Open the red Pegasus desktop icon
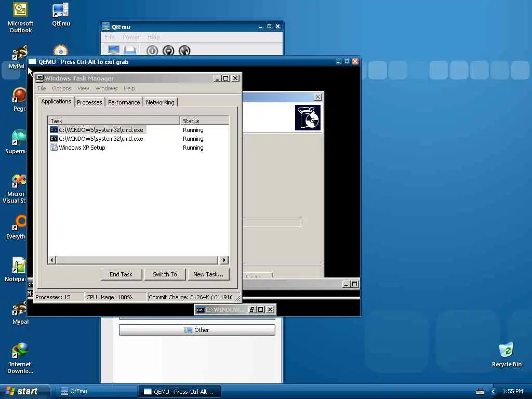The height and width of the screenshot is (399, 532). (x=19, y=99)
